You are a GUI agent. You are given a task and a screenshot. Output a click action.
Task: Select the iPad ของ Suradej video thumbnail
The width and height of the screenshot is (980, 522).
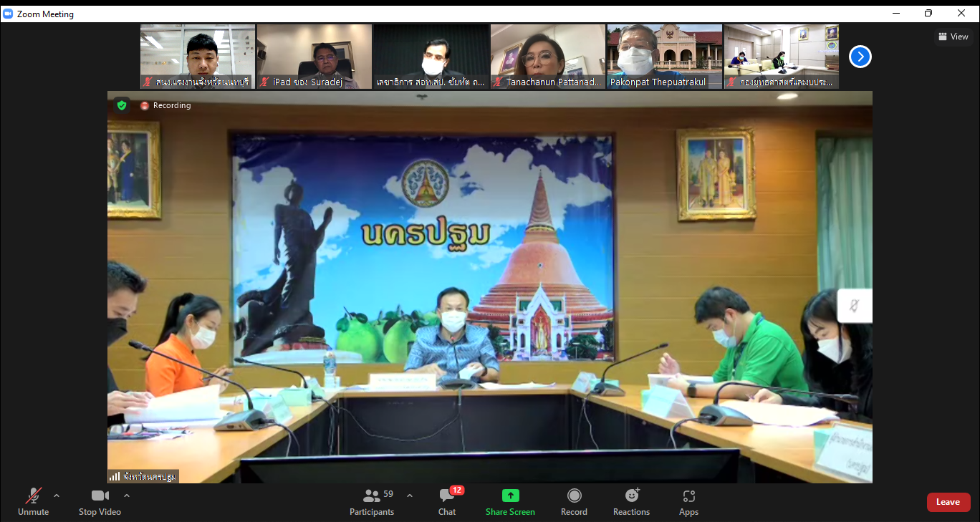point(314,56)
